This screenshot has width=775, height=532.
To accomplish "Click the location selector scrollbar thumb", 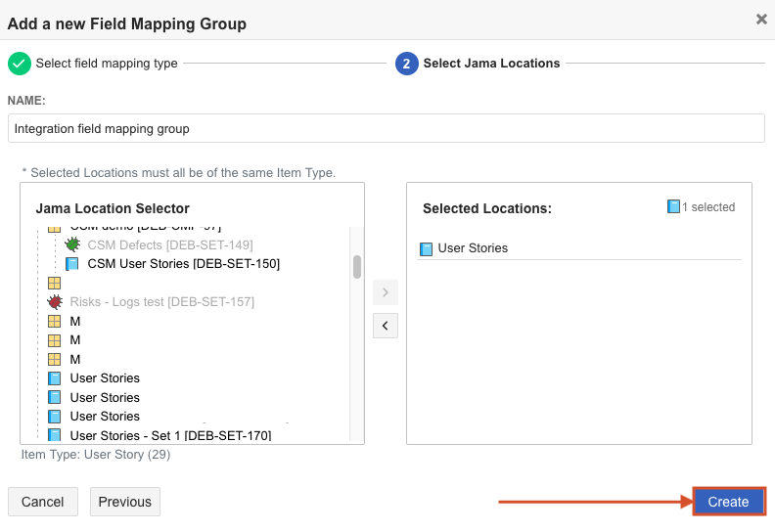I will point(357,267).
